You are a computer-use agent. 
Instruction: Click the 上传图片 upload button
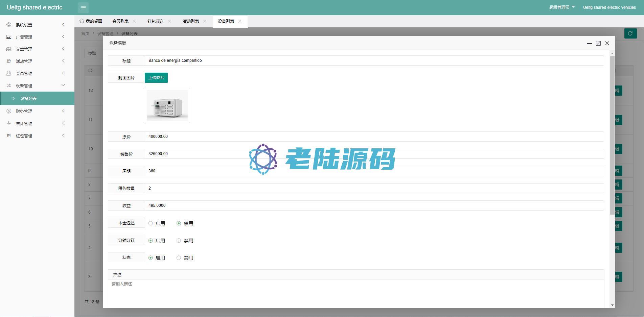pos(156,78)
